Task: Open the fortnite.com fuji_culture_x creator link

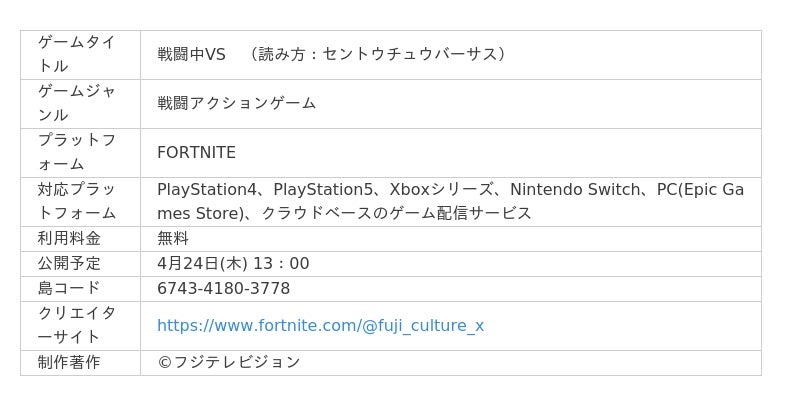Action: point(320,326)
